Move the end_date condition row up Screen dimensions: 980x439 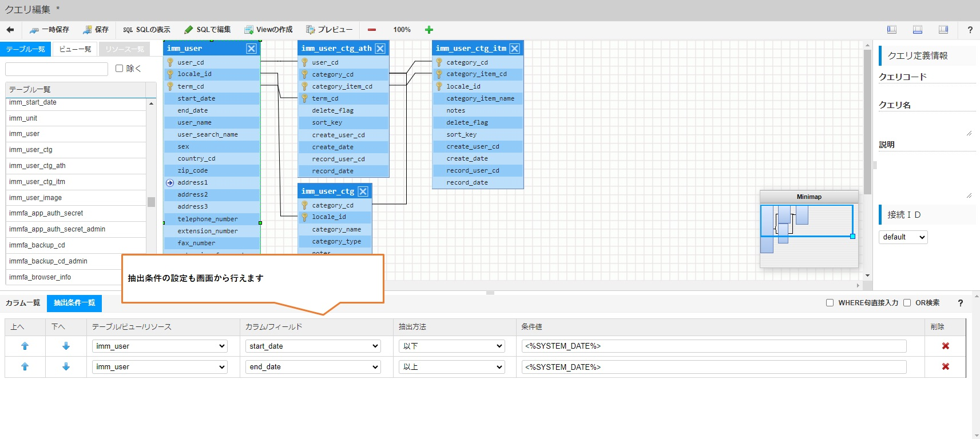[25, 367]
